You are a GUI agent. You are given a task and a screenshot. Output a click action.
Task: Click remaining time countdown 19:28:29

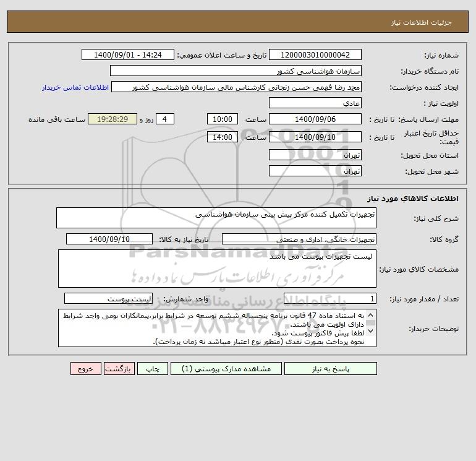pyautogui.click(x=113, y=119)
